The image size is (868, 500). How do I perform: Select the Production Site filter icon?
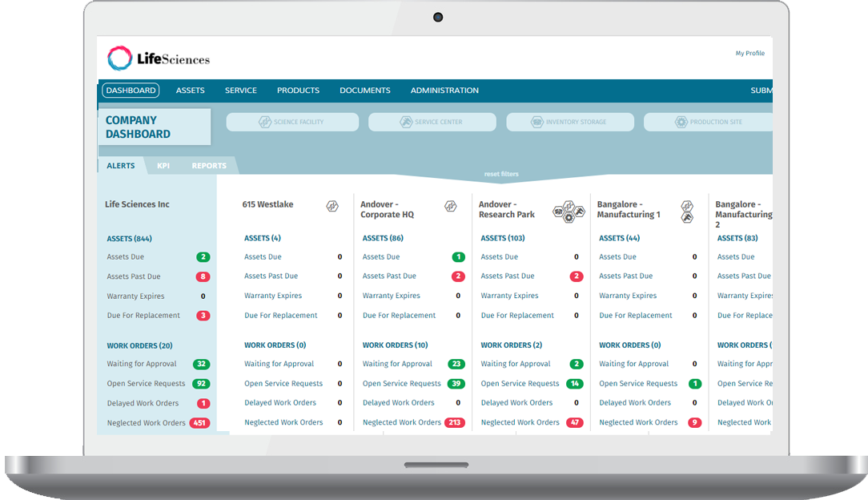click(681, 121)
